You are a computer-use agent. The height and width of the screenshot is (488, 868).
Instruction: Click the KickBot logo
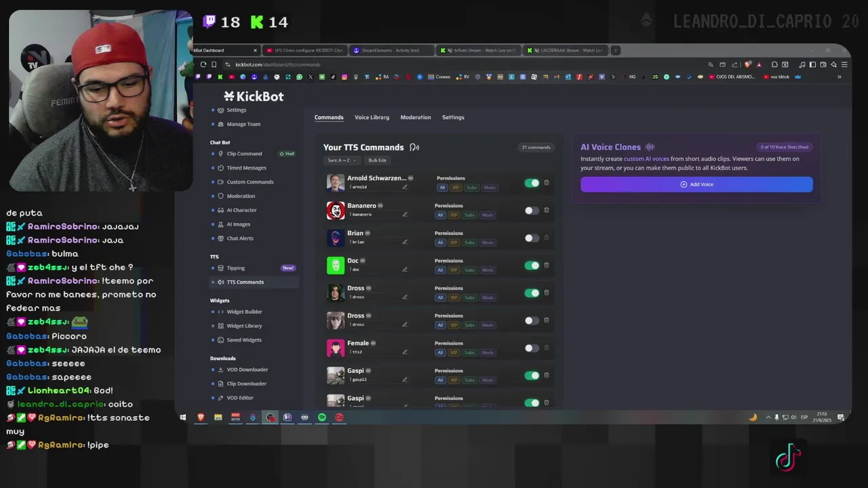coord(254,96)
